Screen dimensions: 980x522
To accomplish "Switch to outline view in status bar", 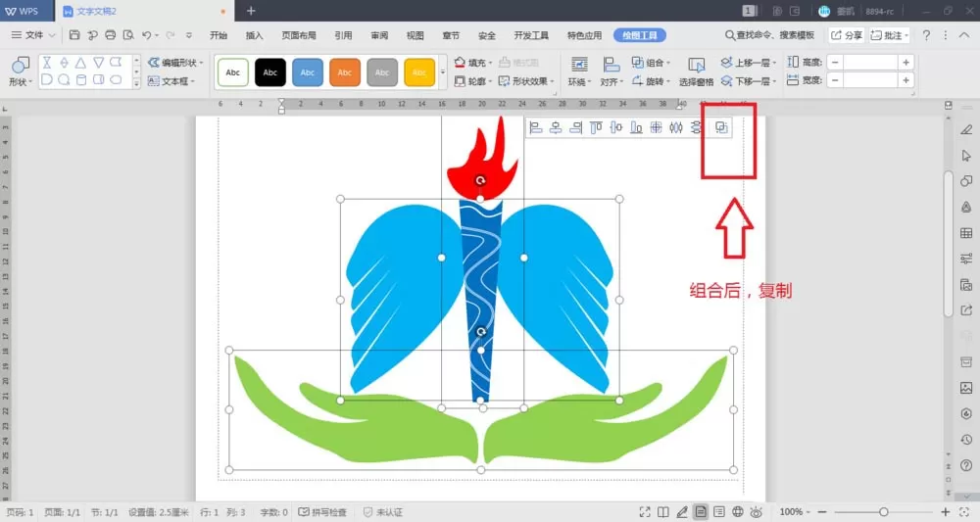I will pos(719,512).
